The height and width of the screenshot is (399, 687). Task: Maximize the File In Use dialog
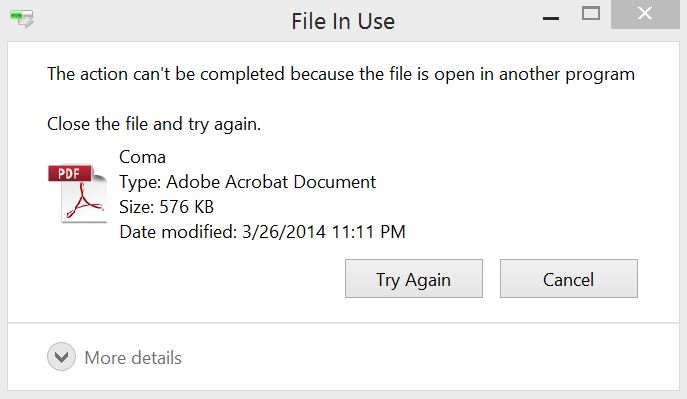tap(591, 14)
